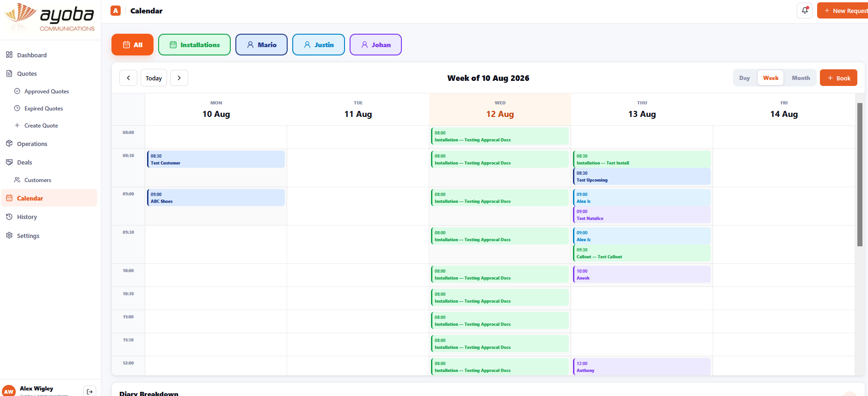Click the New Request button

pyautogui.click(x=843, y=11)
